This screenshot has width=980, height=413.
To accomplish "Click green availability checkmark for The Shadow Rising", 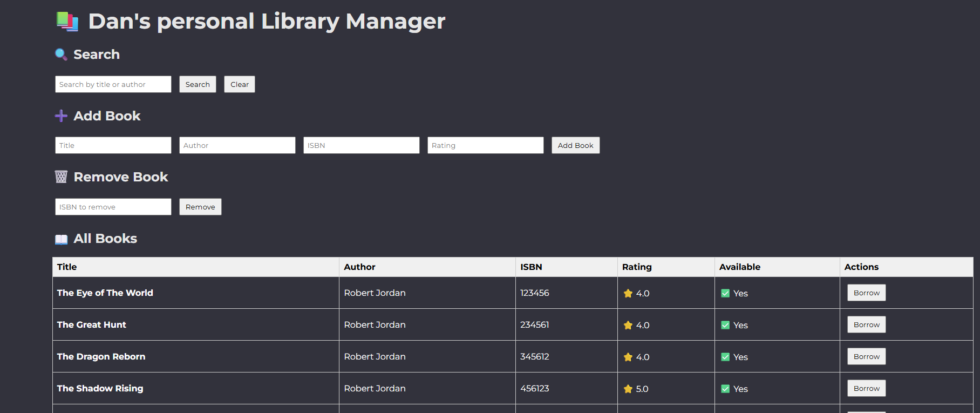I will [x=725, y=389].
